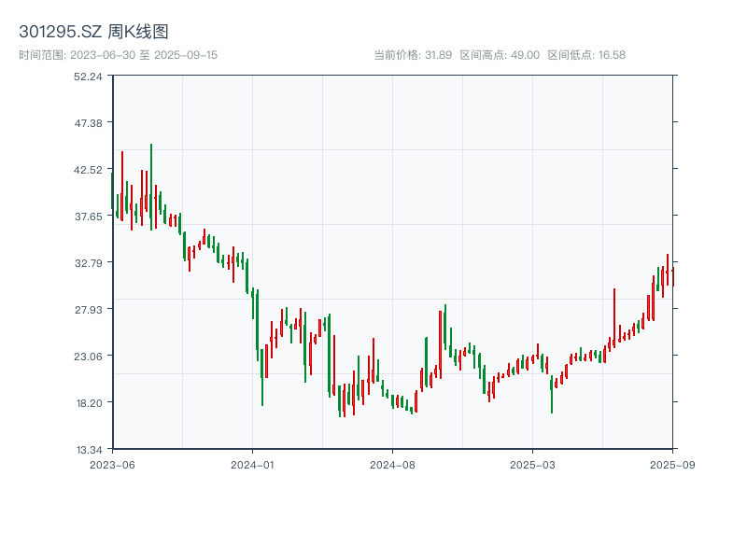This screenshot has width=747, height=560.
Task: Click the 区间低点 16.58 label
Action: pyautogui.click(x=586, y=55)
